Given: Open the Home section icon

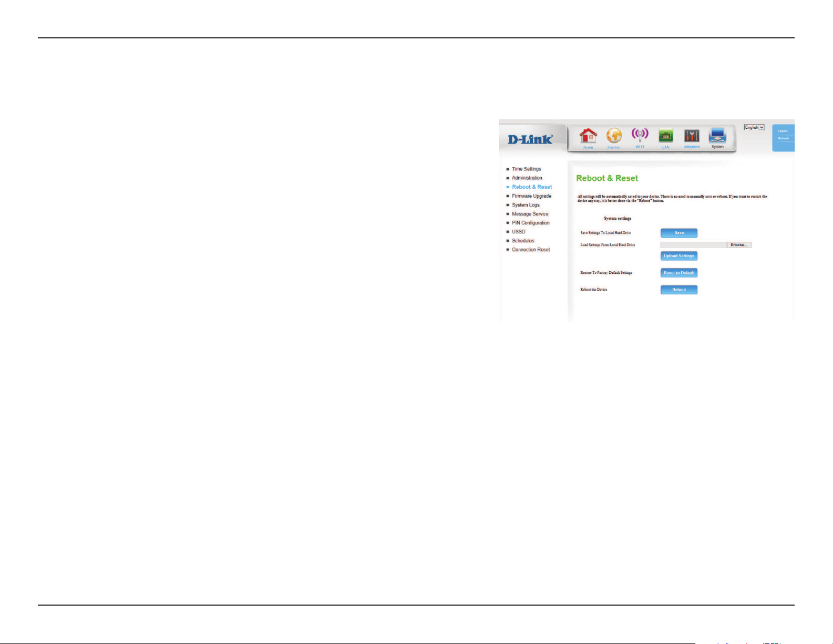Looking at the screenshot, I should point(588,137).
